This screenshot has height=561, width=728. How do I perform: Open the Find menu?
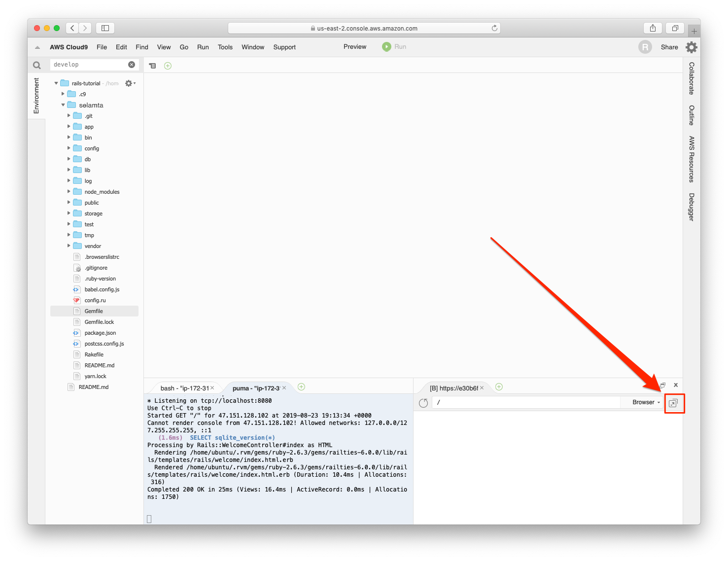pyautogui.click(x=142, y=47)
